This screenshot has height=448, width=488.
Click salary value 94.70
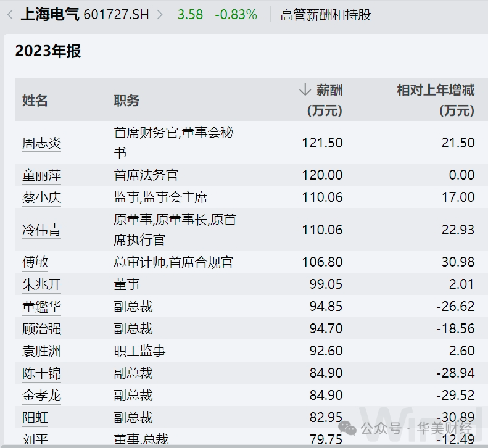326,329
